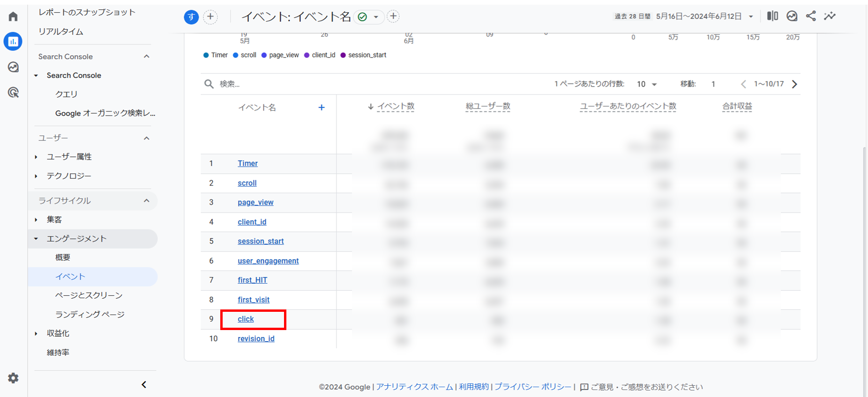
Task: Open the date range dropdown
Action: coord(751,16)
